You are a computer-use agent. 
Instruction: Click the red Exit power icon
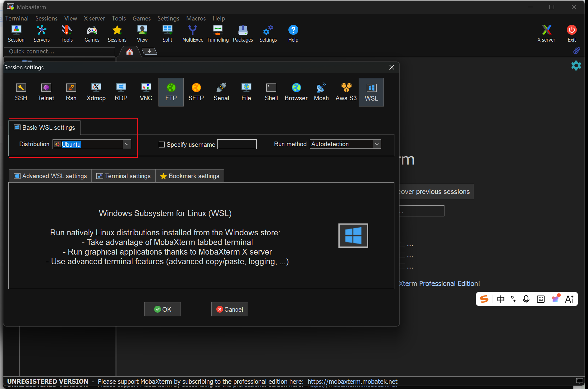pyautogui.click(x=572, y=34)
